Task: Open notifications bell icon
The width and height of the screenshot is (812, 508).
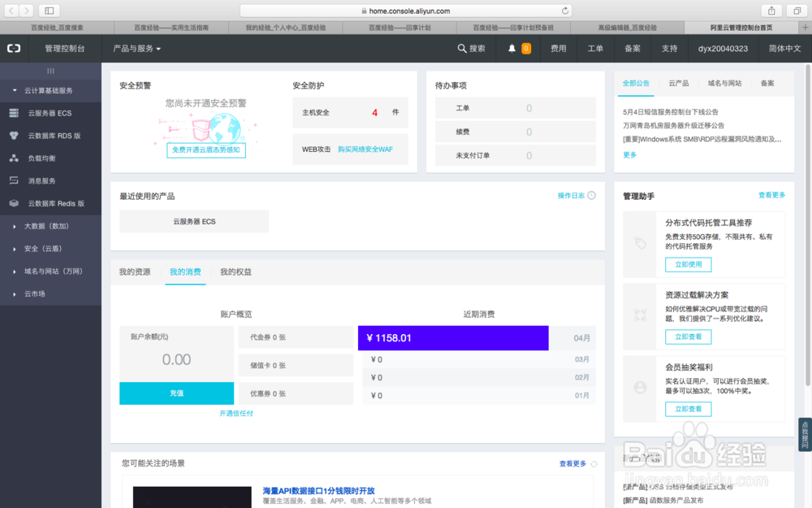Action: click(x=512, y=48)
